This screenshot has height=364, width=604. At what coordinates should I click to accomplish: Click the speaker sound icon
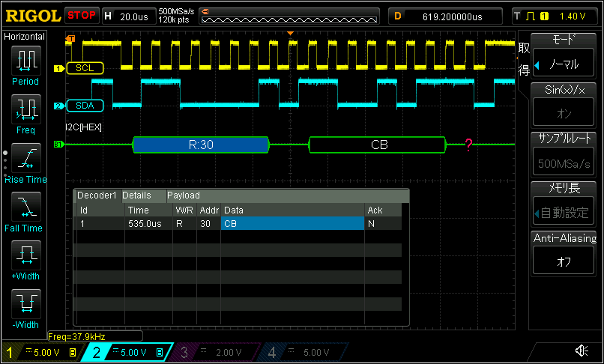click(582, 351)
